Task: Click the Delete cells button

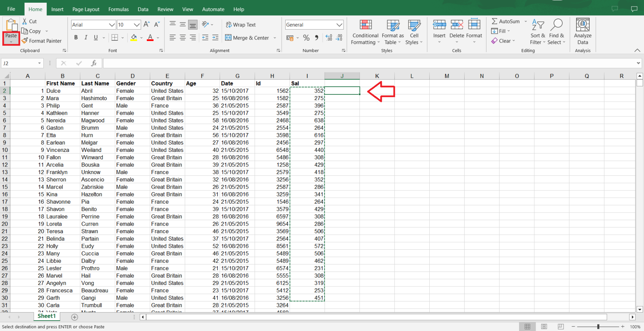Action: coord(457,31)
